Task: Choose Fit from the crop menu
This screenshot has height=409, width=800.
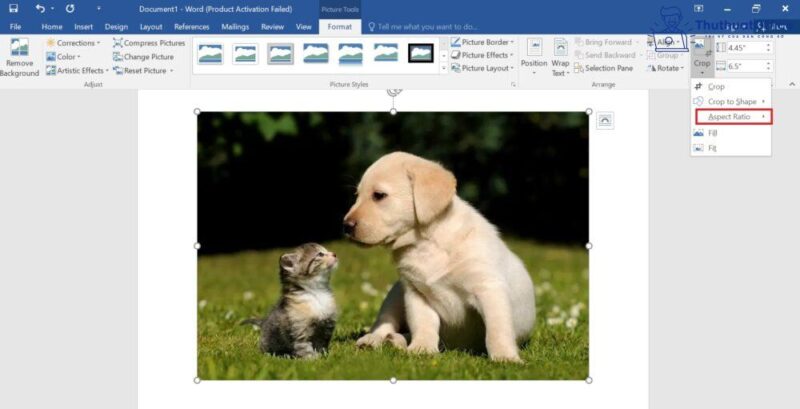Action: (731, 148)
